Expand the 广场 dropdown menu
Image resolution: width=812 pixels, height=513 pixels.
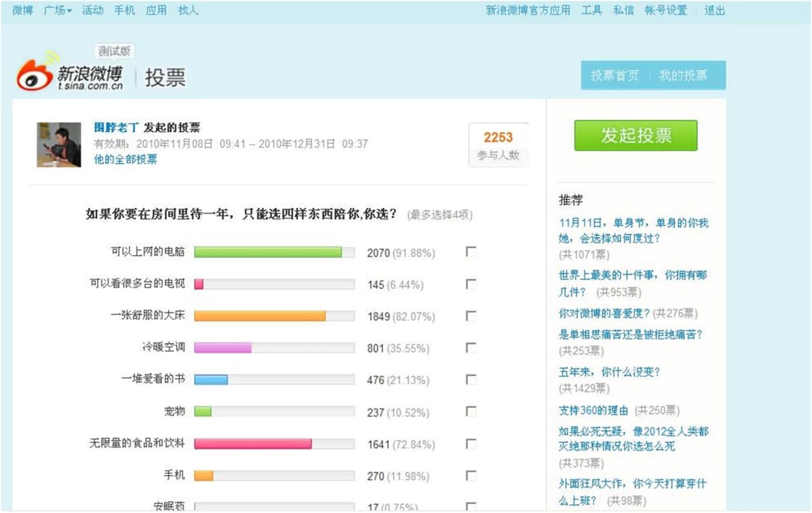56,10
